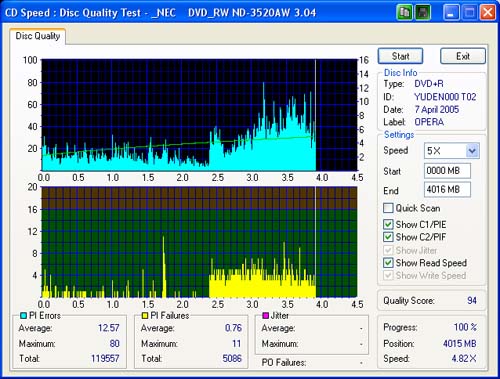Disable Show Read Speed checkbox
Viewport: 500px width, 379px height.
click(388, 263)
